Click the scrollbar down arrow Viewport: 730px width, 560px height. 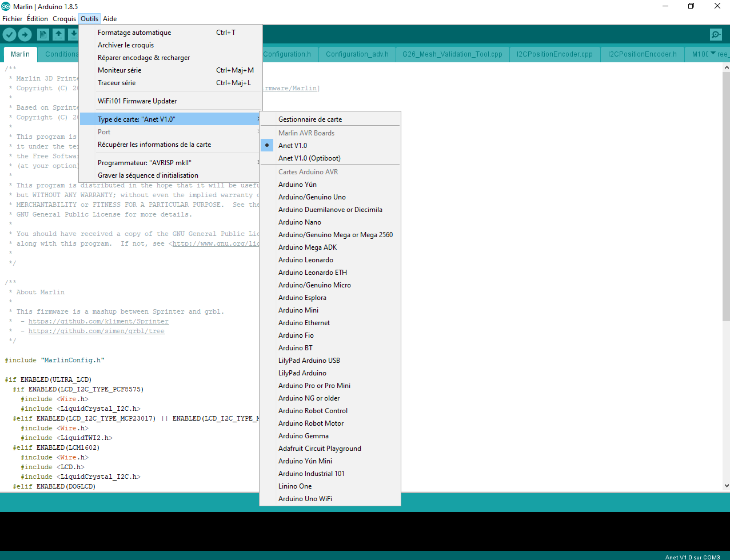[726, 486]
